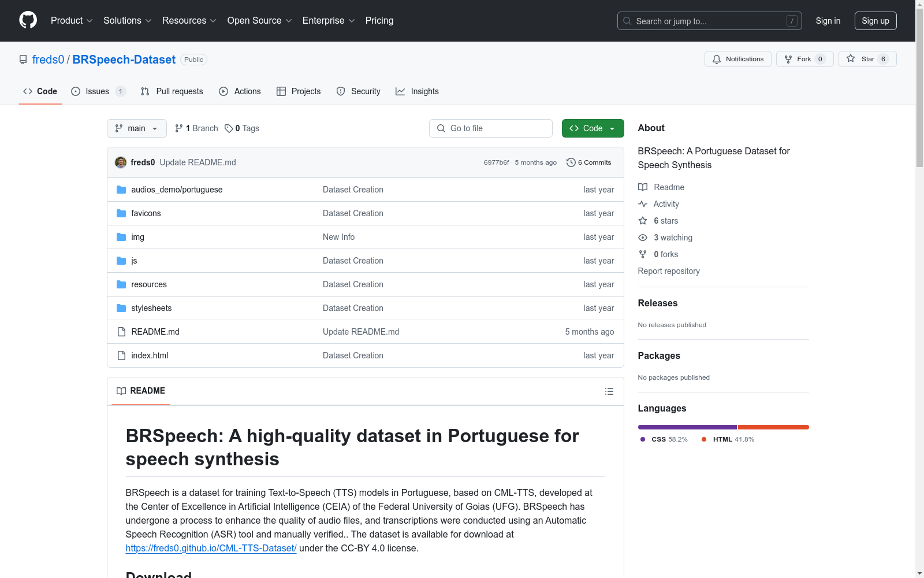924x578 pixels.
Task: Click the CSS purple language bar segment
Action: pos(687,427)
